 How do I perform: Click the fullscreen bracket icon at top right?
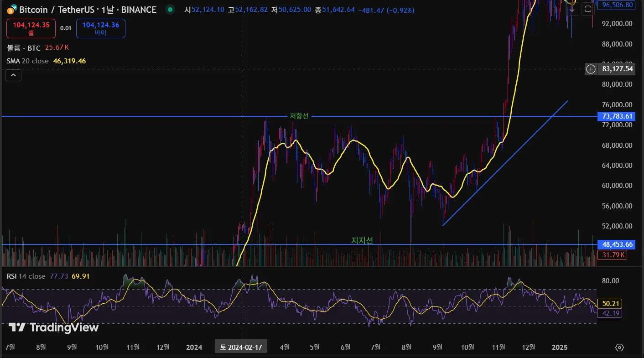coord(588,10)
